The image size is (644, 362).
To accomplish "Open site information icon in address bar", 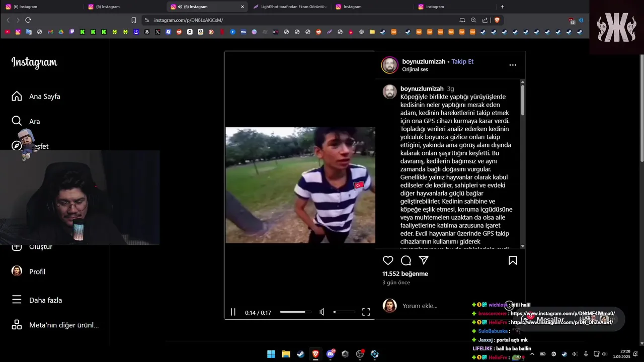I will [x=147, y=20].
